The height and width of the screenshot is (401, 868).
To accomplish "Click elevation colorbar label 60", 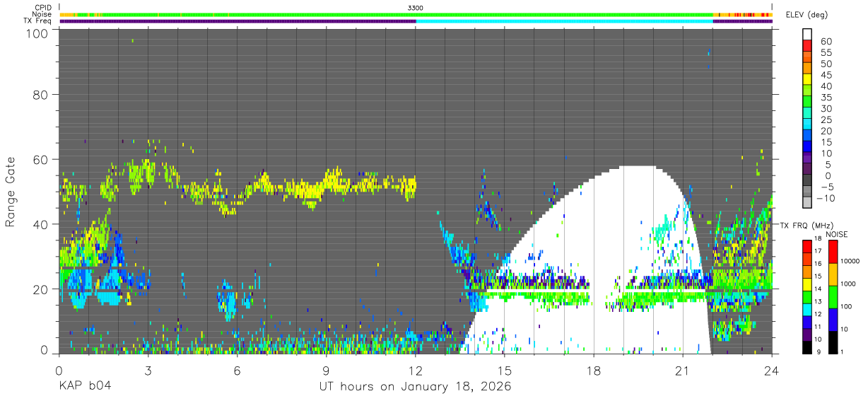I will click(x=826, y=42).
